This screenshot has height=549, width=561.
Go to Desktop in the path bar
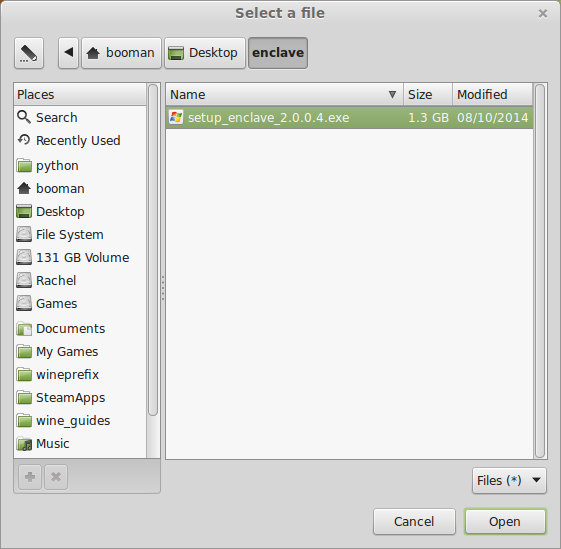[x=205, y=53]
